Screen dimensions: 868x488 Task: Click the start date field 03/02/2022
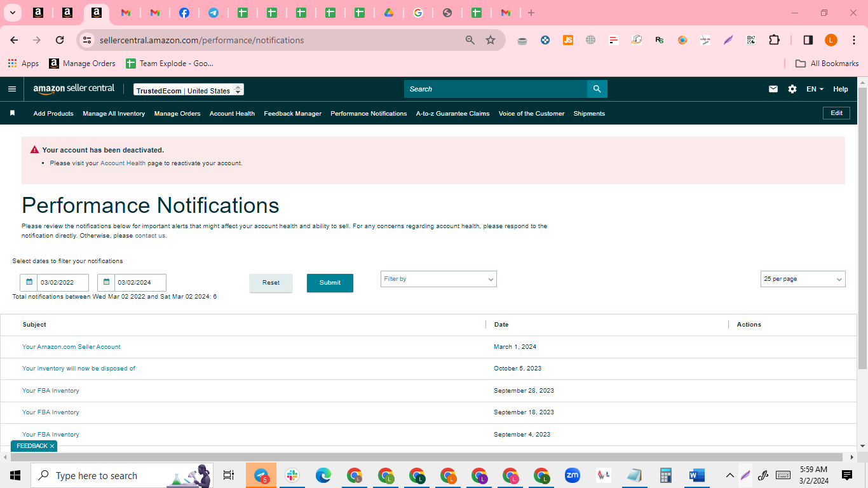point(63,283)
